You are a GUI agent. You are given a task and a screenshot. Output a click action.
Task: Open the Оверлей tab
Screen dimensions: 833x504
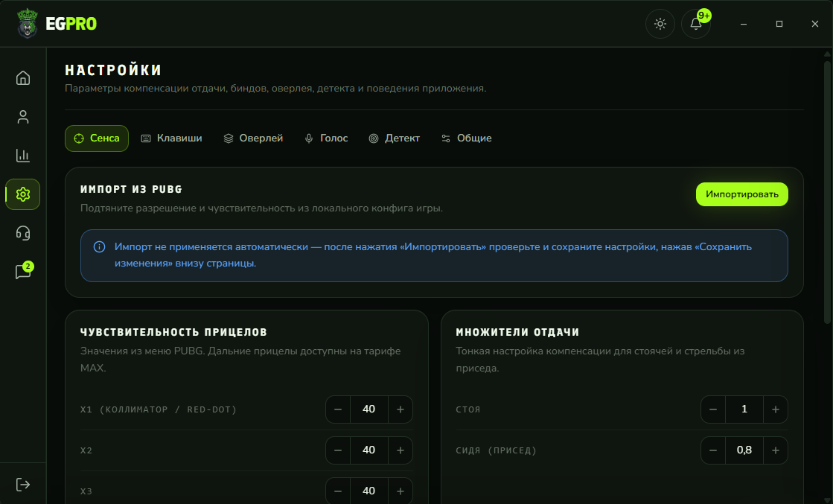[x=253, y=138]
